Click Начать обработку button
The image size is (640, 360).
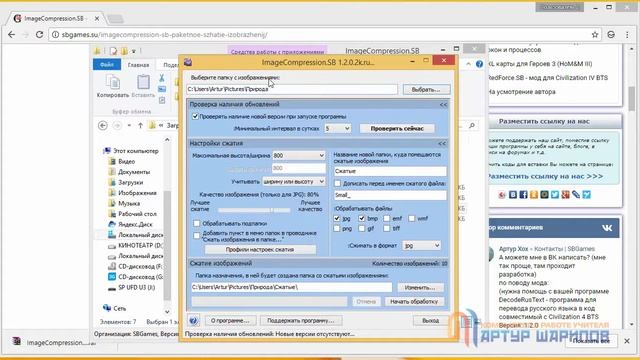tap(414, 302)
